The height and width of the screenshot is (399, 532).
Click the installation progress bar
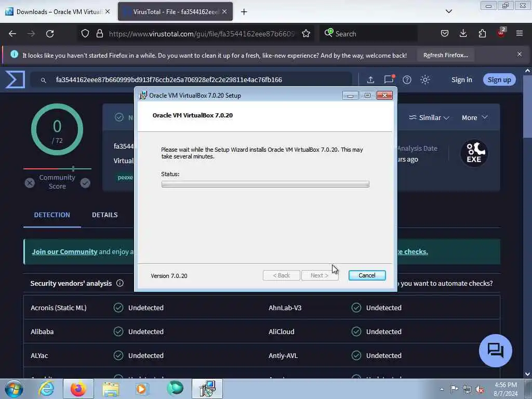click(265, 184)
